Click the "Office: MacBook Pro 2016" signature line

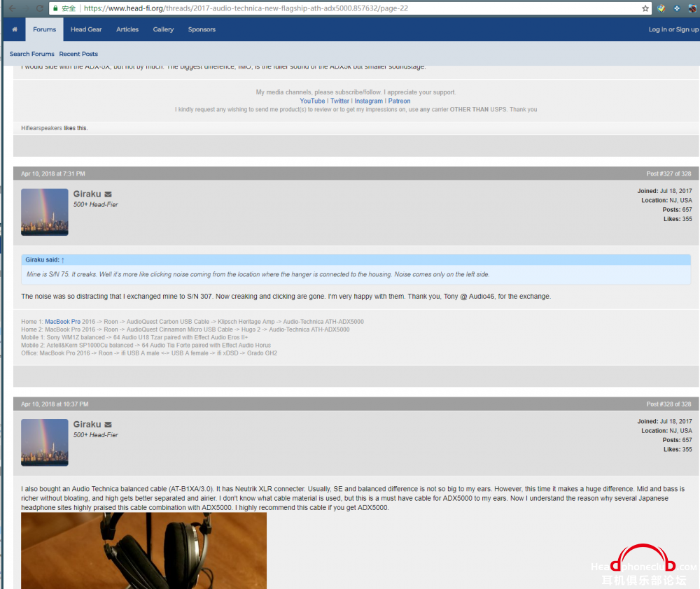(x=149, y=353)
